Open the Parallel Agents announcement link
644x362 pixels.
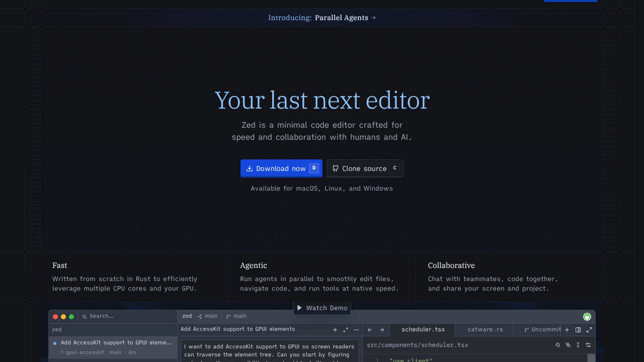point(322,18)
